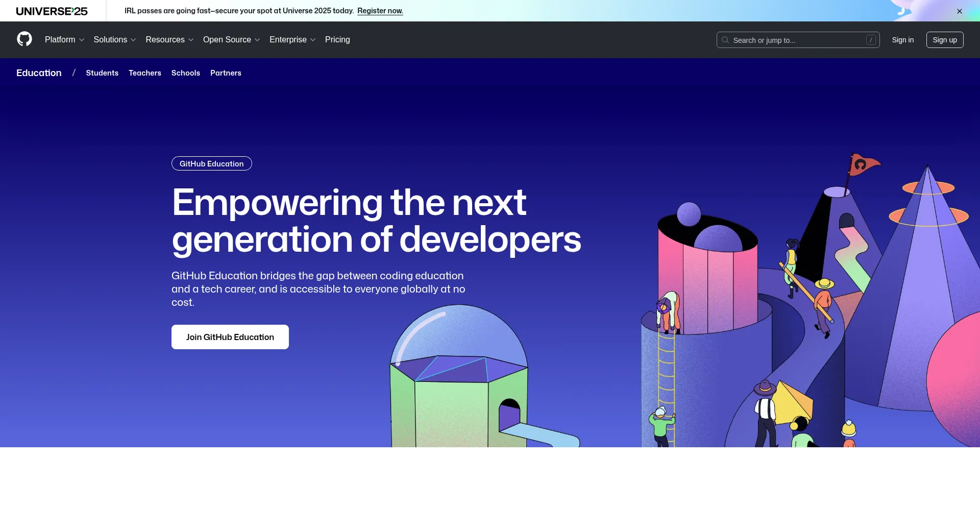Go to the Pricing page
This screenshot has width=980, height=507.
(x=337, y=40)
